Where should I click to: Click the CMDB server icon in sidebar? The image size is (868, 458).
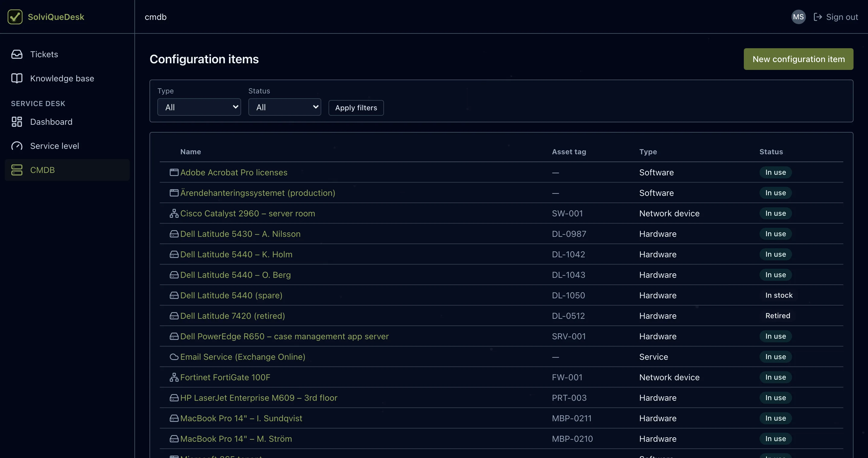(17, 170)
